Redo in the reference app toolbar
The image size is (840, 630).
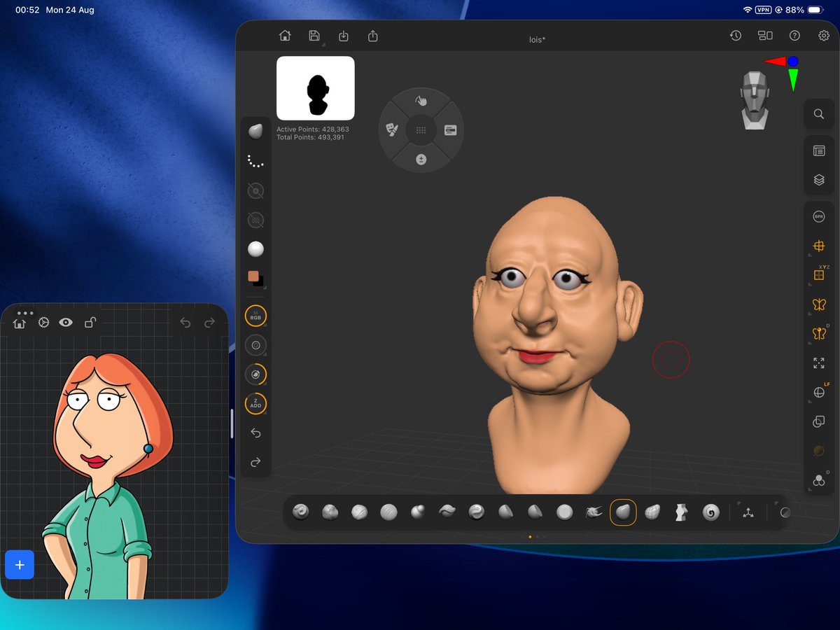click(209, 322)
